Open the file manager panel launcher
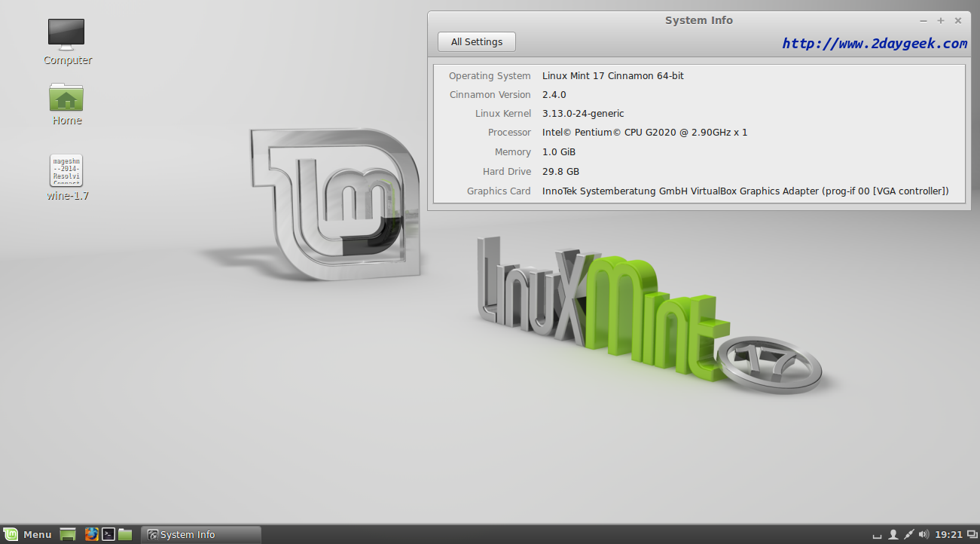The width and height of the screenshot is (980, 544). [x=125, y=534]
